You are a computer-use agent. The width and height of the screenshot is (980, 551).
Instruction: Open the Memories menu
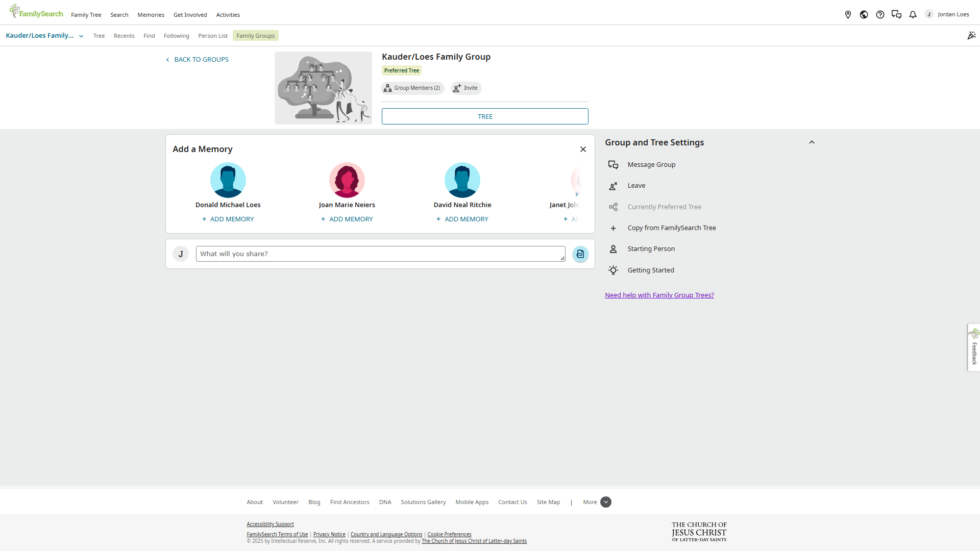tap(151, 15)
